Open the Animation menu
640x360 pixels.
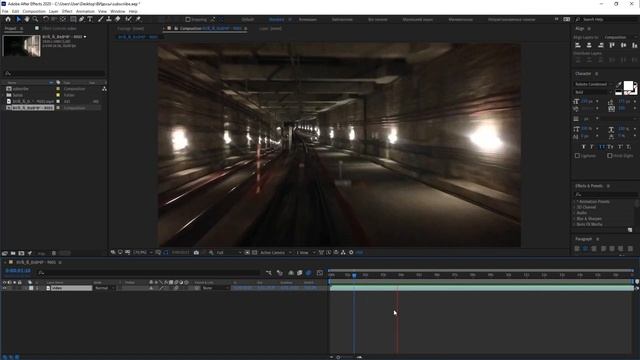tap(85, 11)
